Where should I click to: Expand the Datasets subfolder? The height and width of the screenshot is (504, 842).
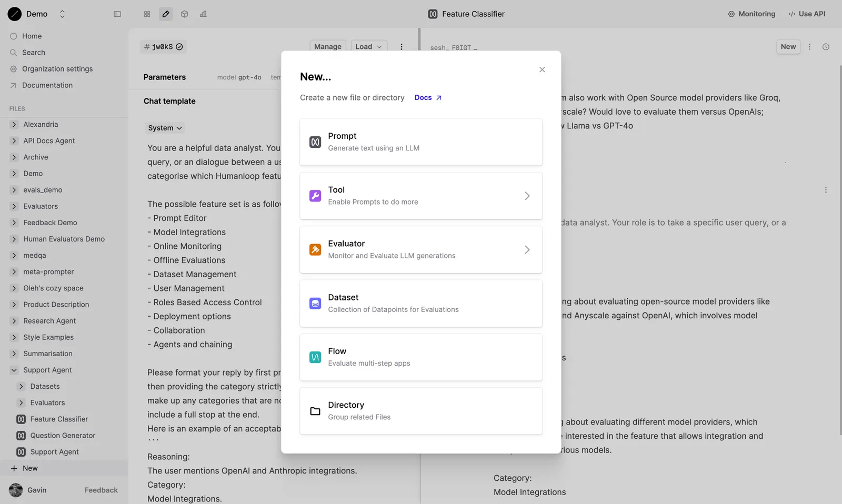coord(22,387)
